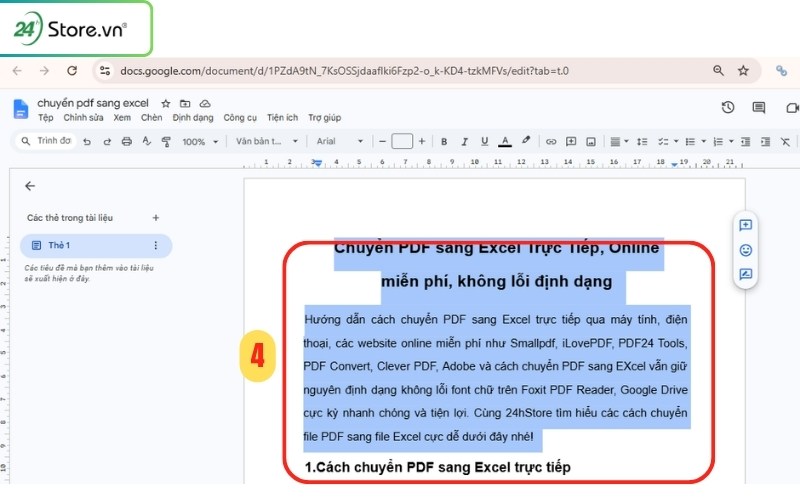Open the Chèn menu

click(x=152, y=118)
